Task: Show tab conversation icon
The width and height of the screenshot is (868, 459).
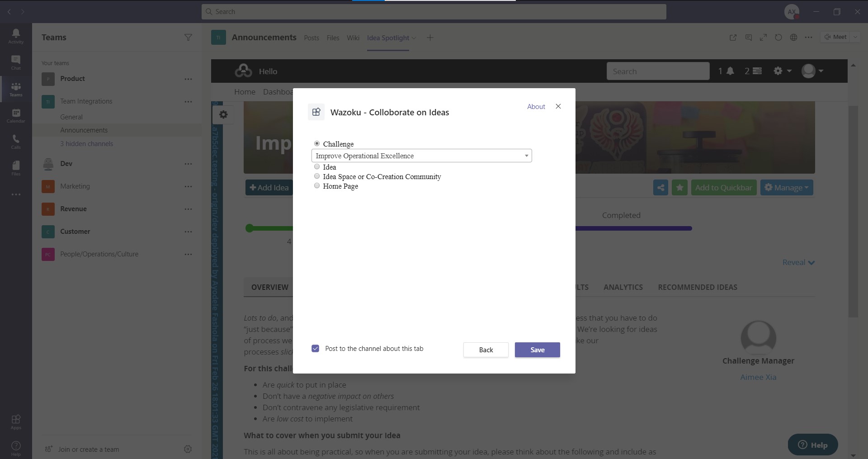Action: [749, 38]
